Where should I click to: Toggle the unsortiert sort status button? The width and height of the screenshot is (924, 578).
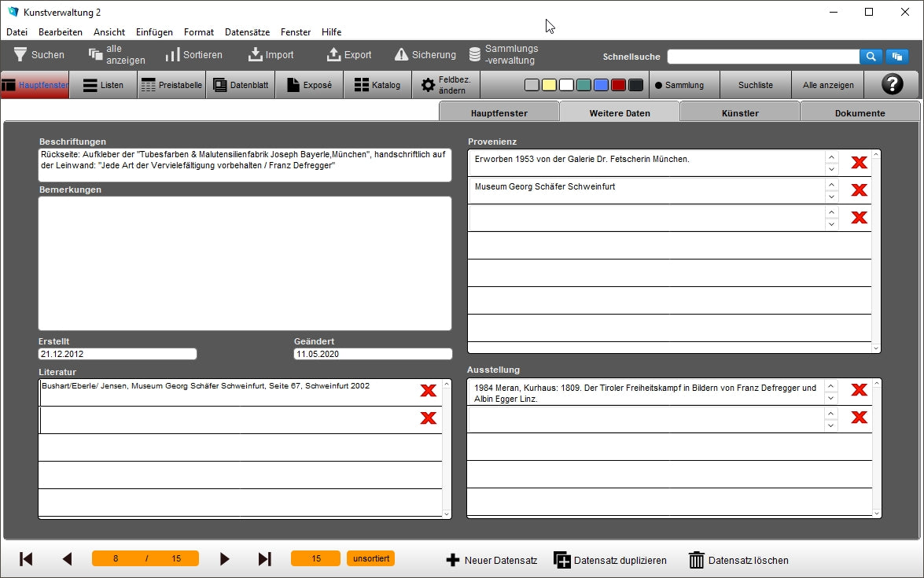[370, 558]
